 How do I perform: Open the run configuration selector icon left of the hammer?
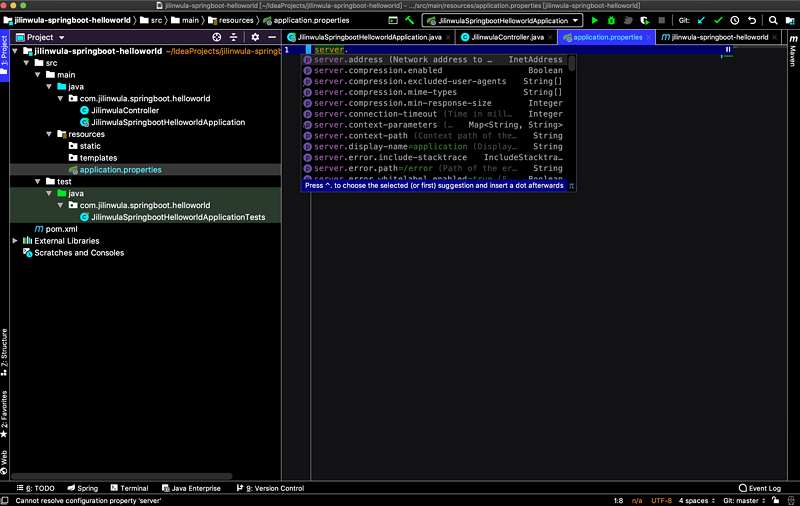click(393, 20)
